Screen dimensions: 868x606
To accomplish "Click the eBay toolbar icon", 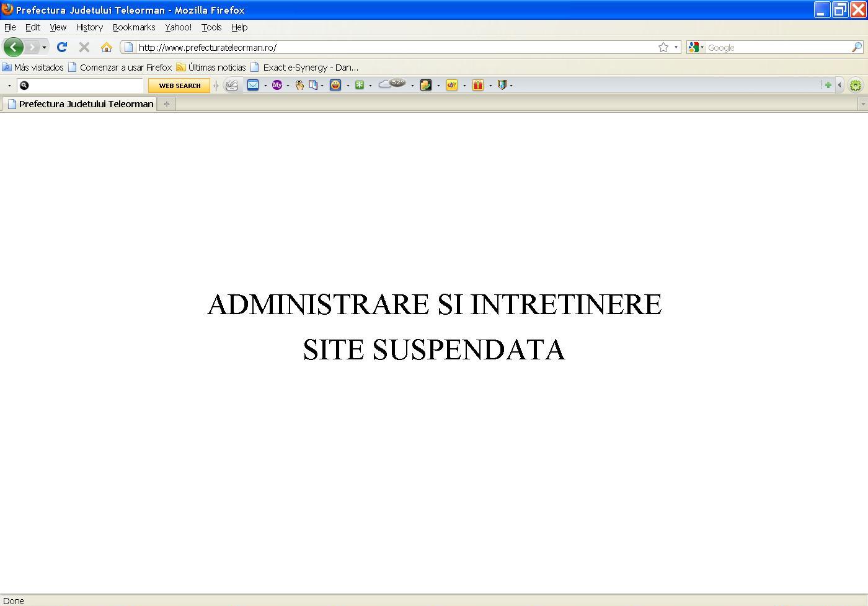I will point(452,85).
